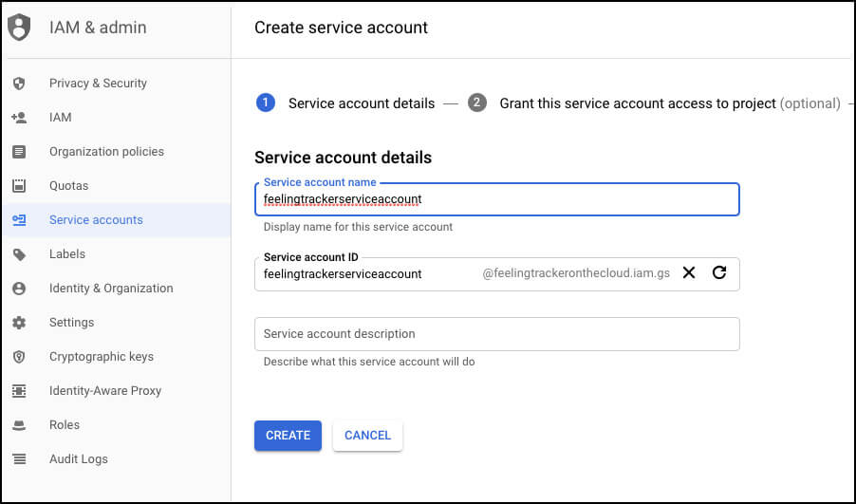The image size is (856, 504).
Task: Click the IAM & admin shield logo icon
Action: click(x=19, y=28)
